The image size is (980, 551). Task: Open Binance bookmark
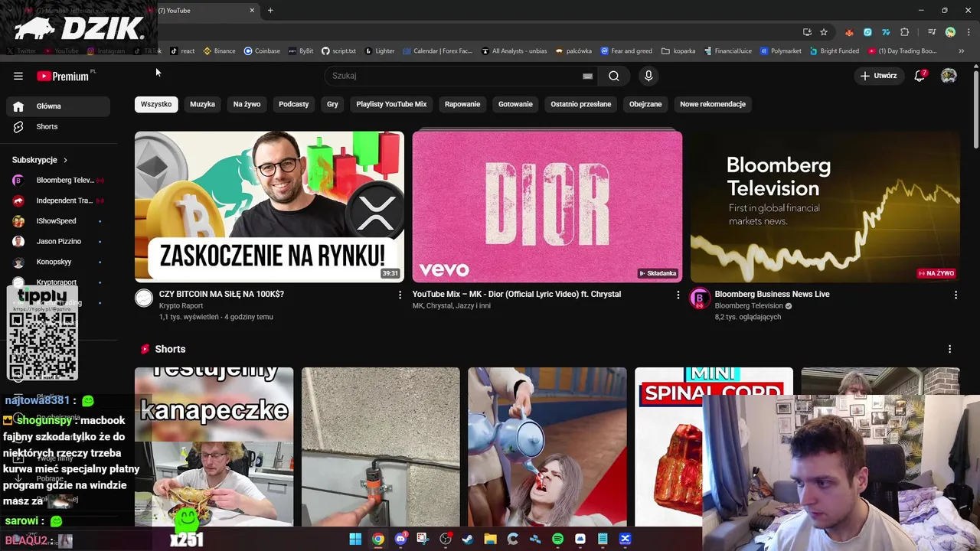tap(219, 51)
